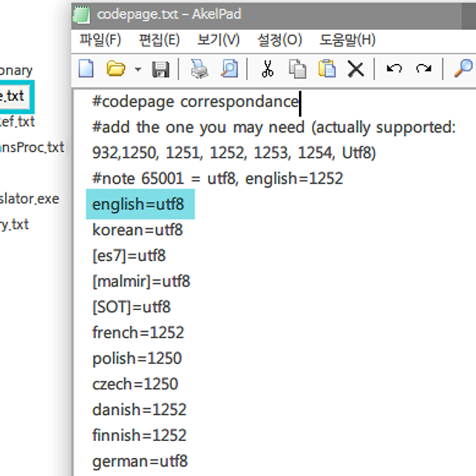Image resolution: width=476 pixels, height=476 pixels.
Task: Open the 편집(E) menu
Action: [x=159, y=39]
